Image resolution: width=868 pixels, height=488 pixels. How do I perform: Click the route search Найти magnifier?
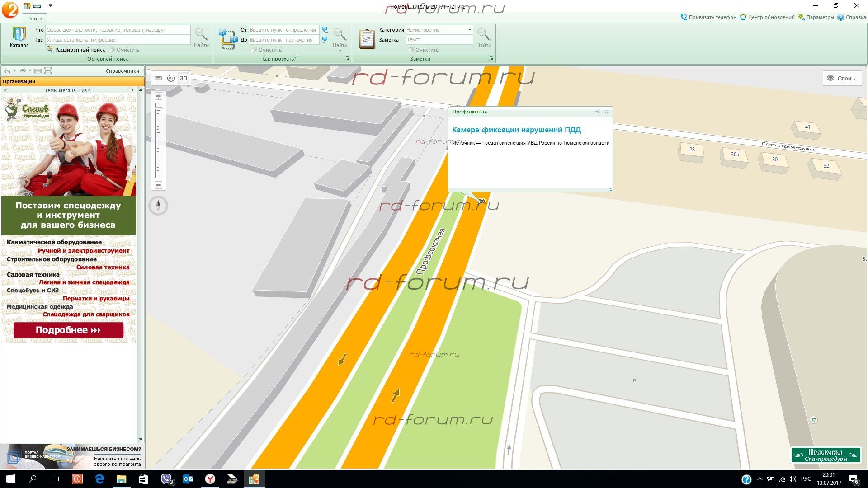click(340, 37)
